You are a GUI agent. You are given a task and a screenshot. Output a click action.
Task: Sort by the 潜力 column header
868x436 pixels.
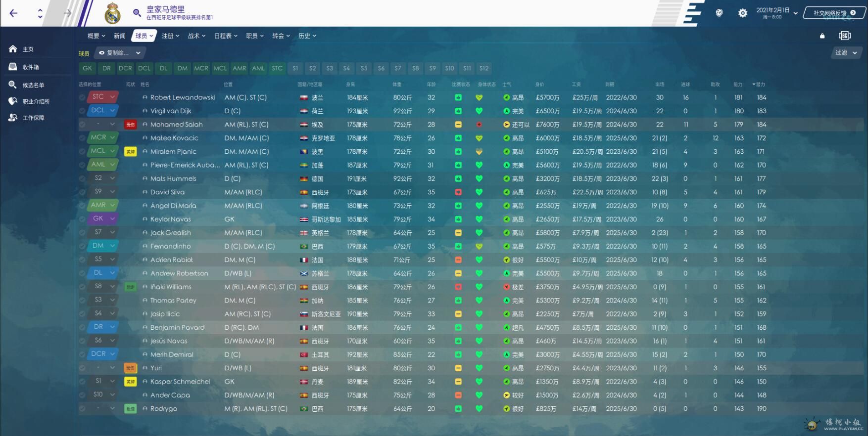coord(759,85)
